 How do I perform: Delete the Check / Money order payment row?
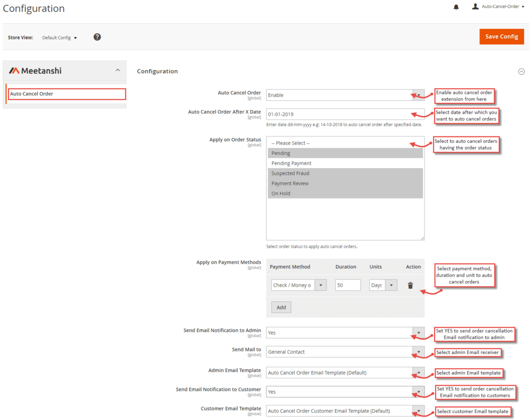(x=410, y=285)
